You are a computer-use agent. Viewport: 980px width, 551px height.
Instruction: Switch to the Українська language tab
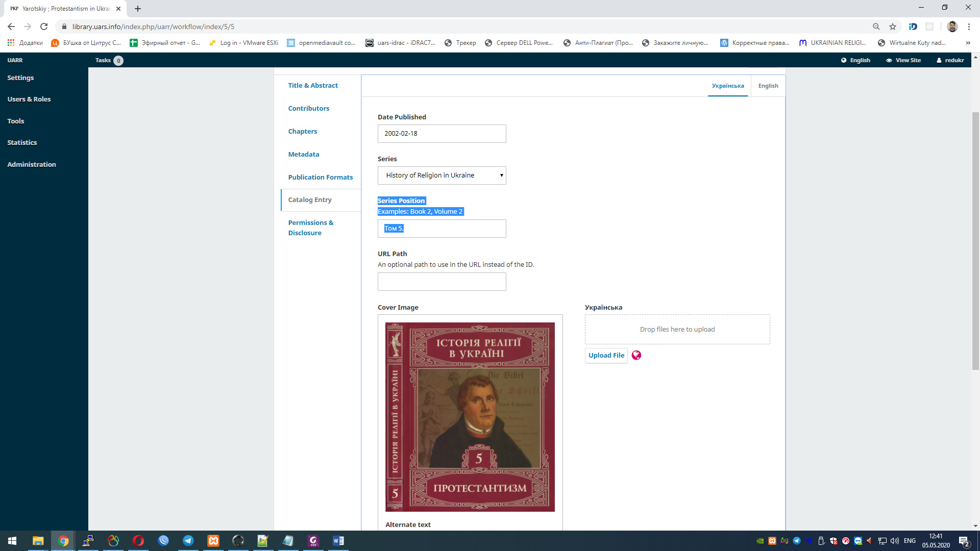click(x=728, y=86)
